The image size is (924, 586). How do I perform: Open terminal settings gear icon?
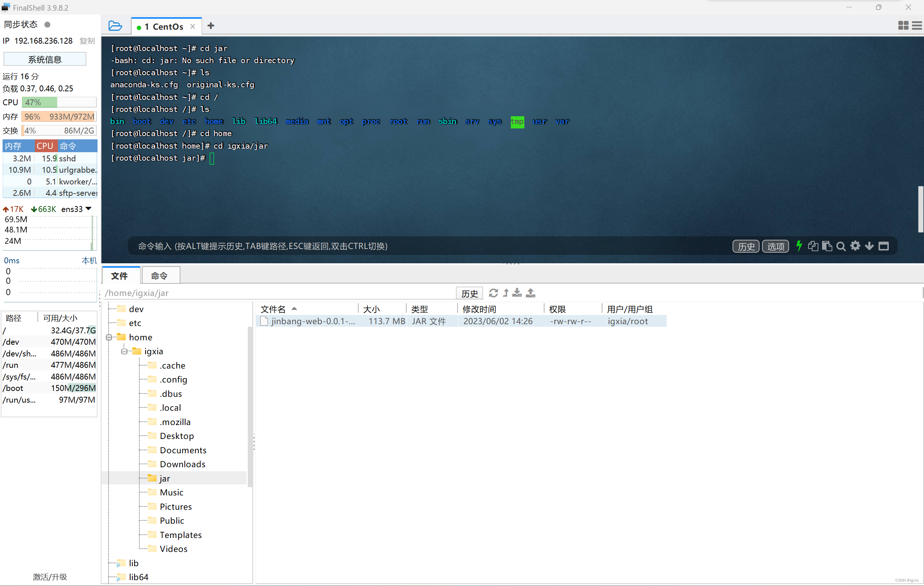(x=855, y=246)
